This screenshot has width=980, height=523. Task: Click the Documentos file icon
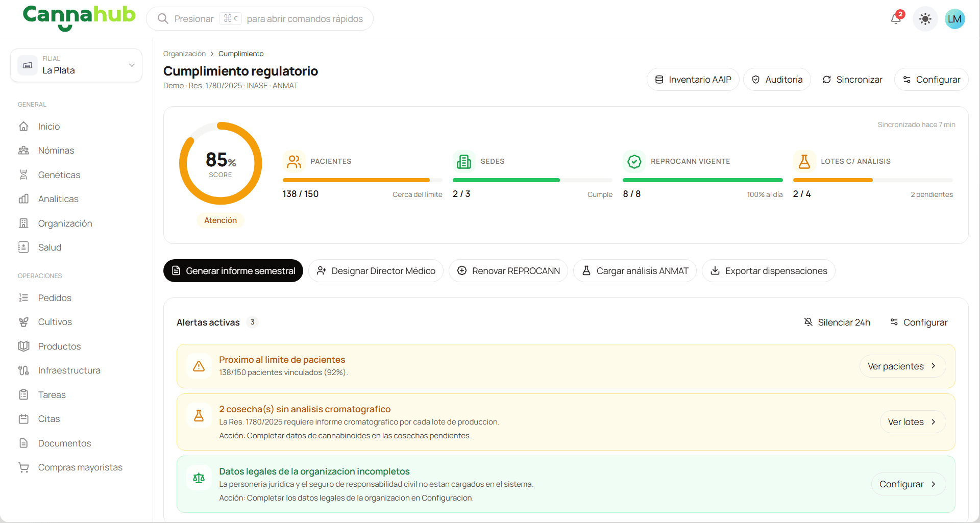(x=23, y=443)
